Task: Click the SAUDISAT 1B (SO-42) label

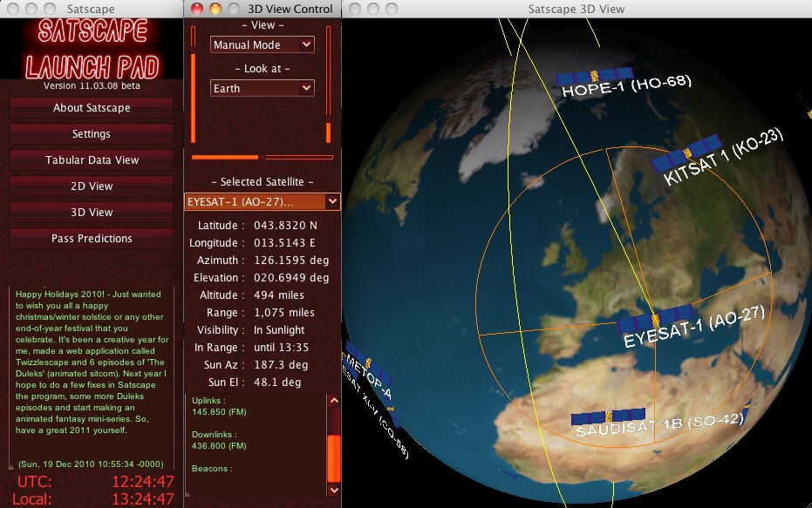Action: pos(659,424)
